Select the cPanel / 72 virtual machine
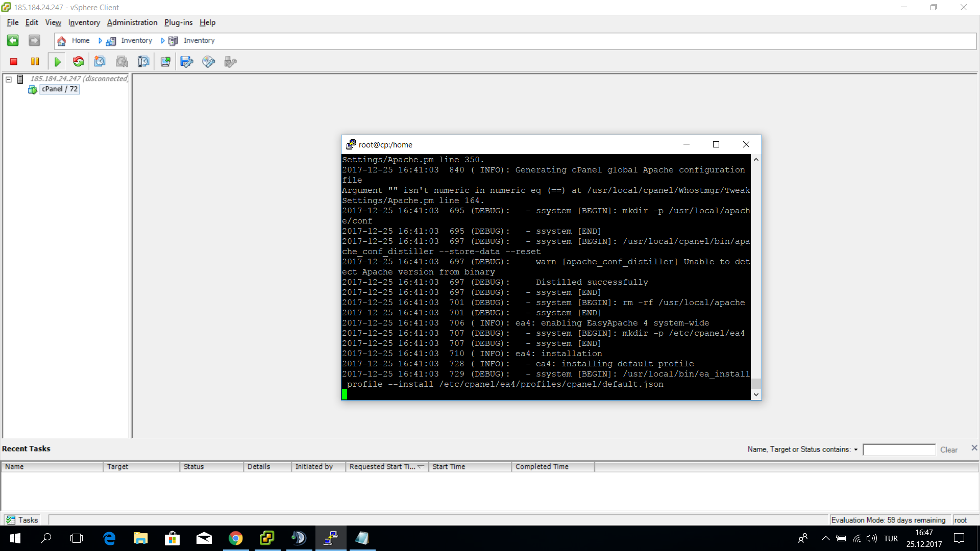Image resolution: width=980 pixels, height=551 pixels. pos(60,89)
